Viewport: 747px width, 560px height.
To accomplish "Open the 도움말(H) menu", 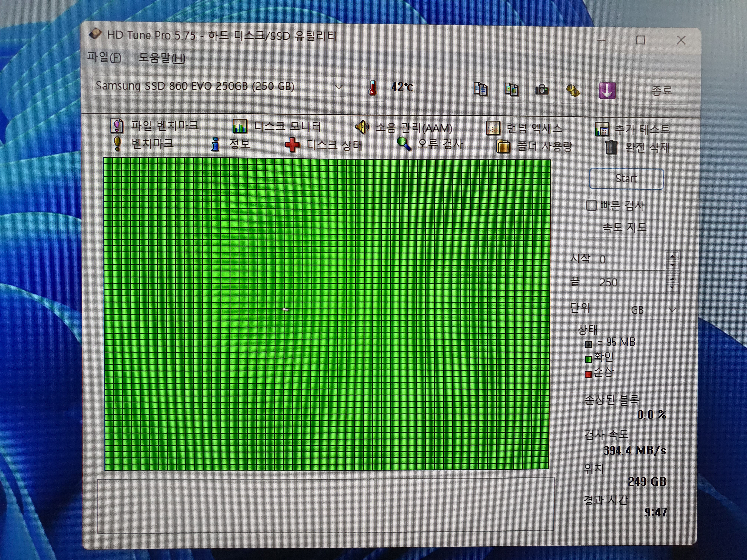I will point(162,58).
